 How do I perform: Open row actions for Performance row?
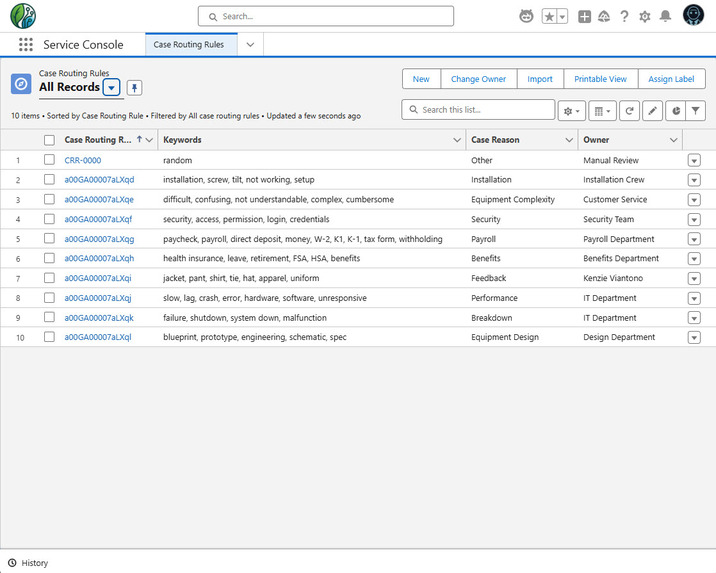[694, 299]
